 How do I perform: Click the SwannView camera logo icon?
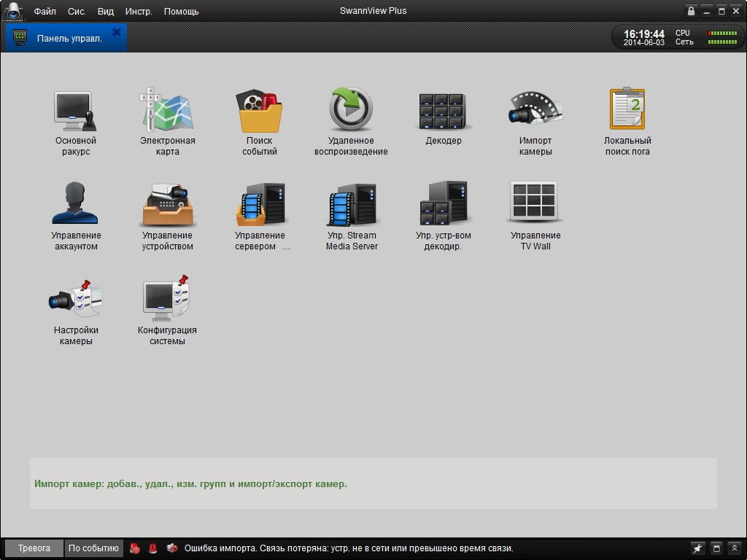(13, 10)
